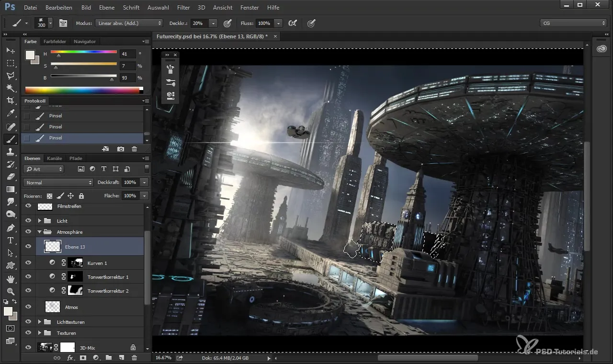
Task: Create new snapshot camera icon
Action: (121, 149)
